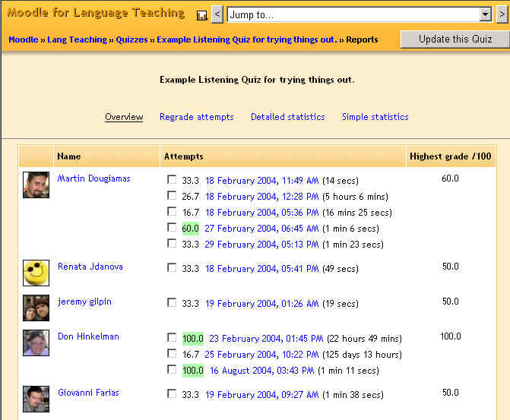Open attempt 18 February 2004, 05:41 PM

(261, 269)
